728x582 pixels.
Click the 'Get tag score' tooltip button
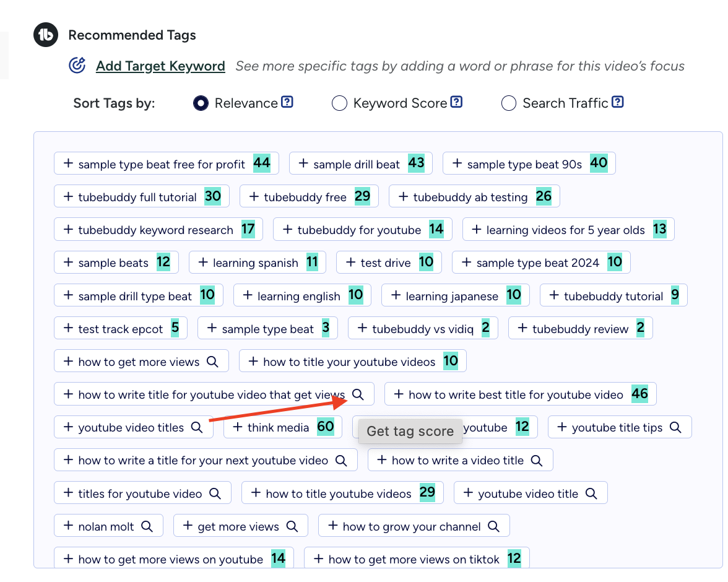(410, 431)
